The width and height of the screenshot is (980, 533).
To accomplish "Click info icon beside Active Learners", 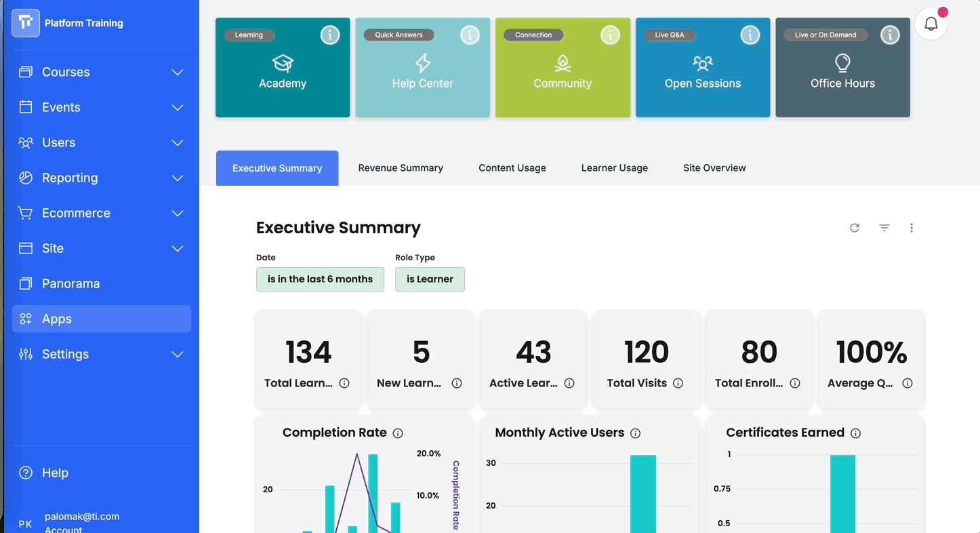I will 569,383.
